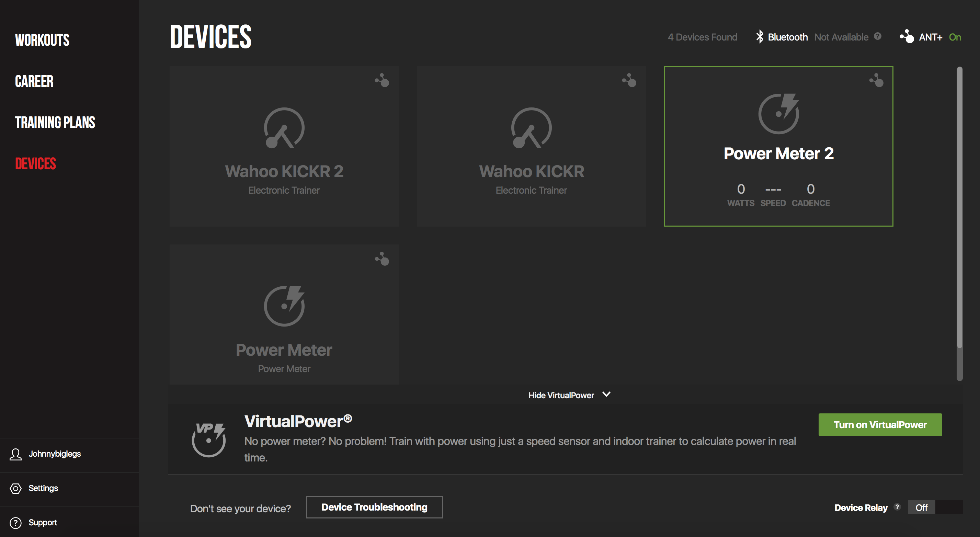Click Hide VirtualPower label

pos(561,396)
